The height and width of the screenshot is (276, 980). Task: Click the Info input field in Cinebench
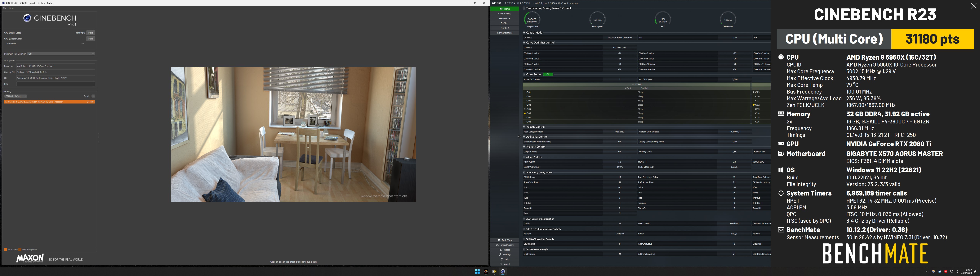(56, 84)
